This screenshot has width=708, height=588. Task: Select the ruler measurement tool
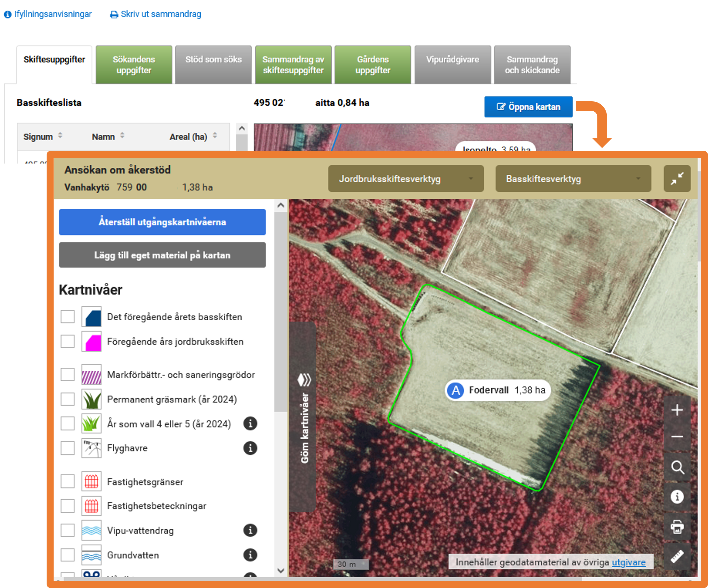coord(677,556)
